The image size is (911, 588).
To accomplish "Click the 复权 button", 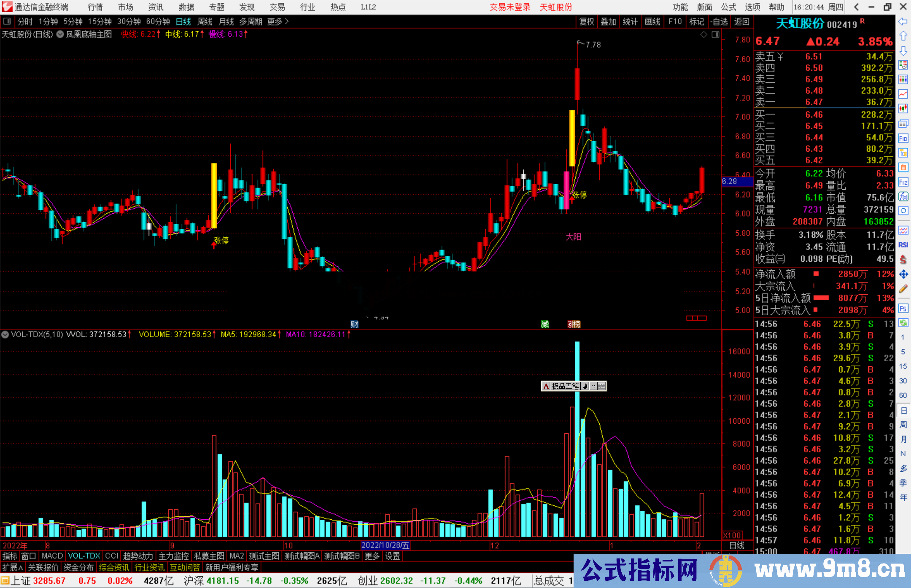I will pos(587,21).
